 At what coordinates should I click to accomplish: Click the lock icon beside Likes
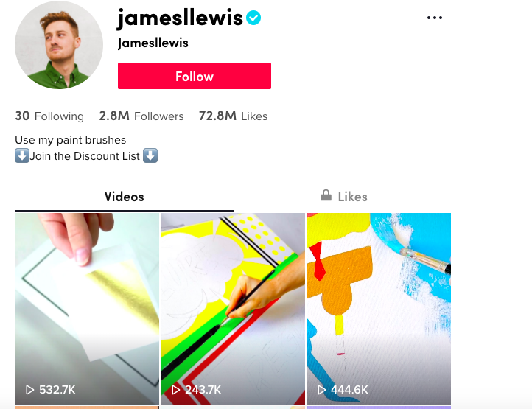326,195
